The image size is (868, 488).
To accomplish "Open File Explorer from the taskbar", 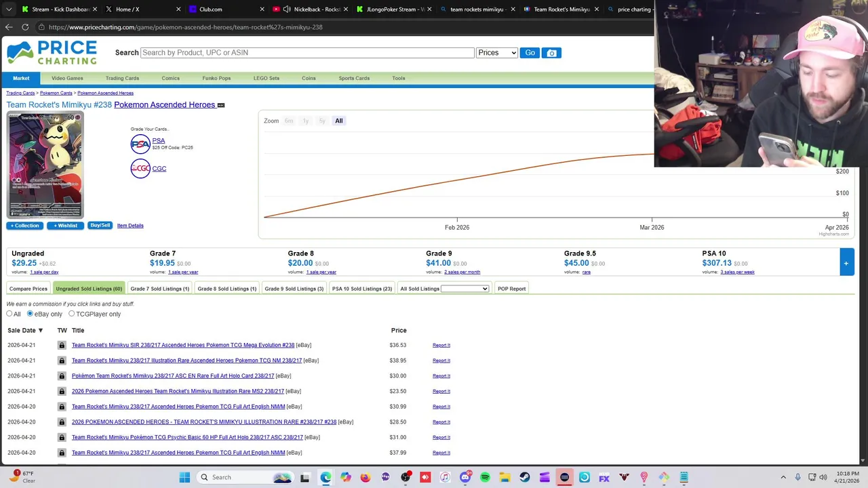I will pos(505,477).
